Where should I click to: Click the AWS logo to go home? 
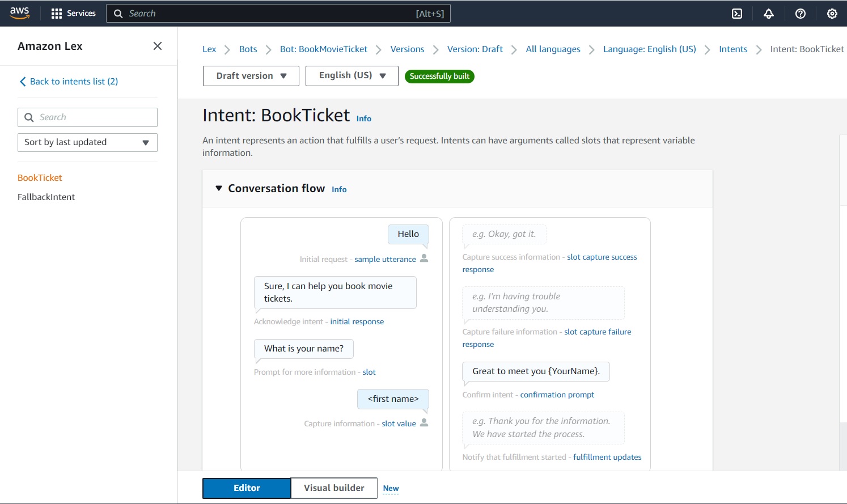pos(20,13)
